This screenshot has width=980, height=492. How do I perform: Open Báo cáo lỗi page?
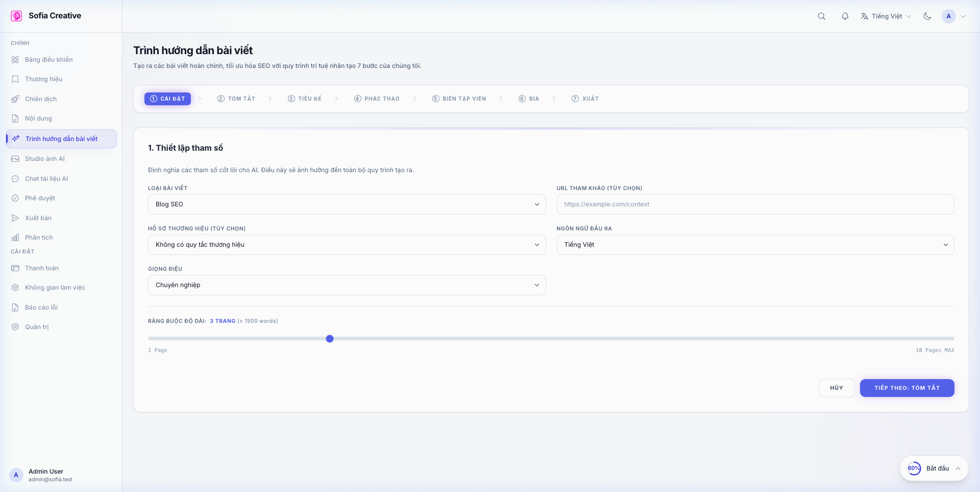tap(41, 308)
